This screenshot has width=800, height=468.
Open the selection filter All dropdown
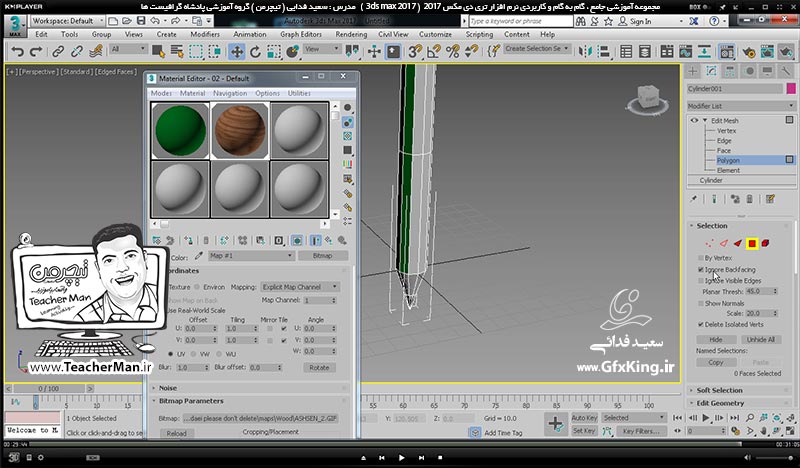[x=128, y=49]
